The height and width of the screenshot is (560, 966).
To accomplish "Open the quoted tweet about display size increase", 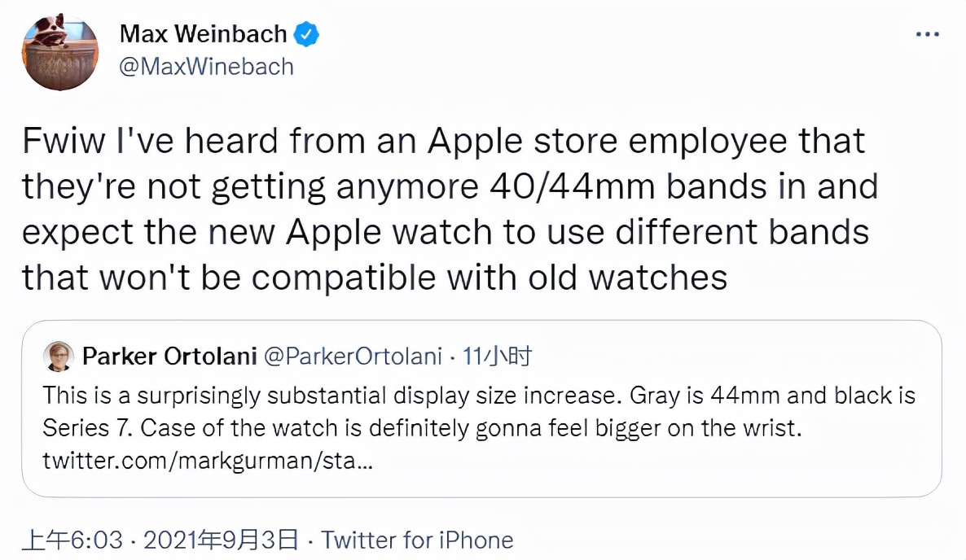I will coord(481,409).
